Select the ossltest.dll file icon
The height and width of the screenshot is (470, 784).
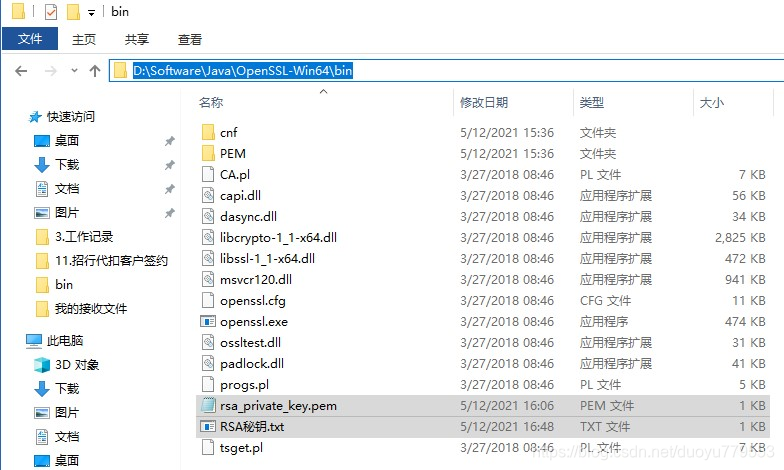(x=208, y=342)
